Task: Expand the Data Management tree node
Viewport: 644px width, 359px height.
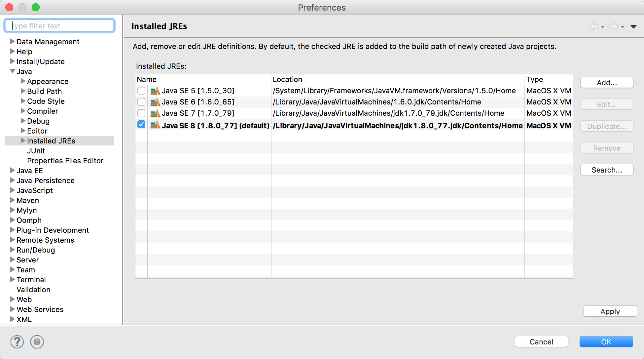Action: pos(13,41)
